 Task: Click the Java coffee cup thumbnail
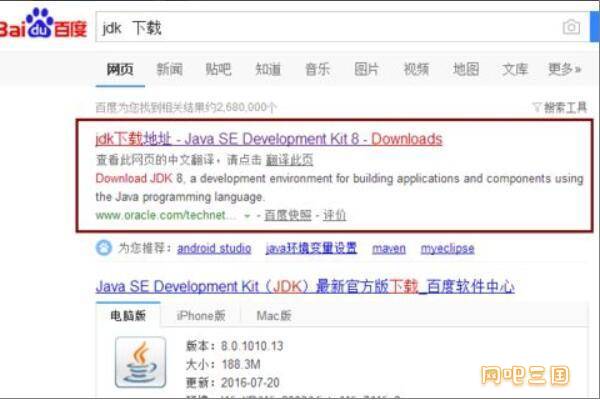coord(140,362)
